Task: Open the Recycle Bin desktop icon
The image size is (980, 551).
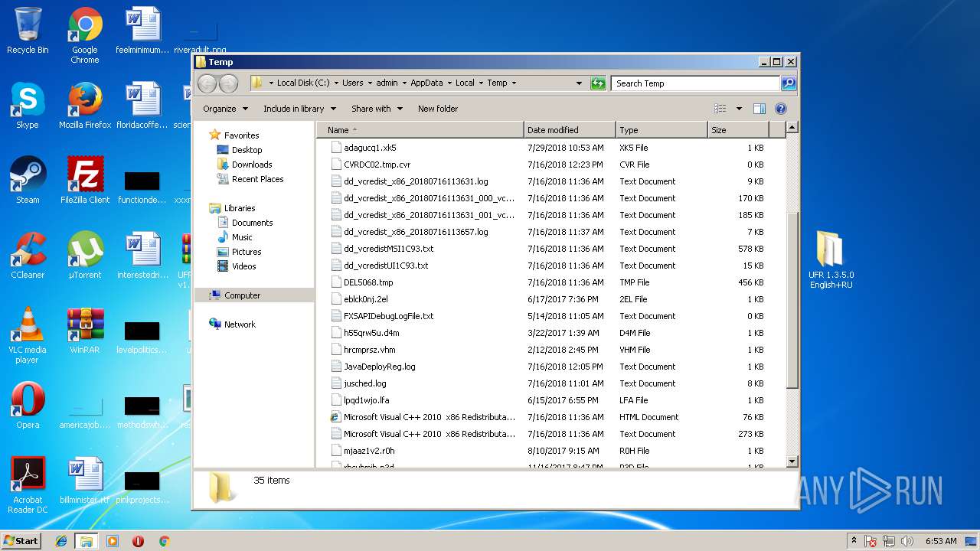Action: 28,31
